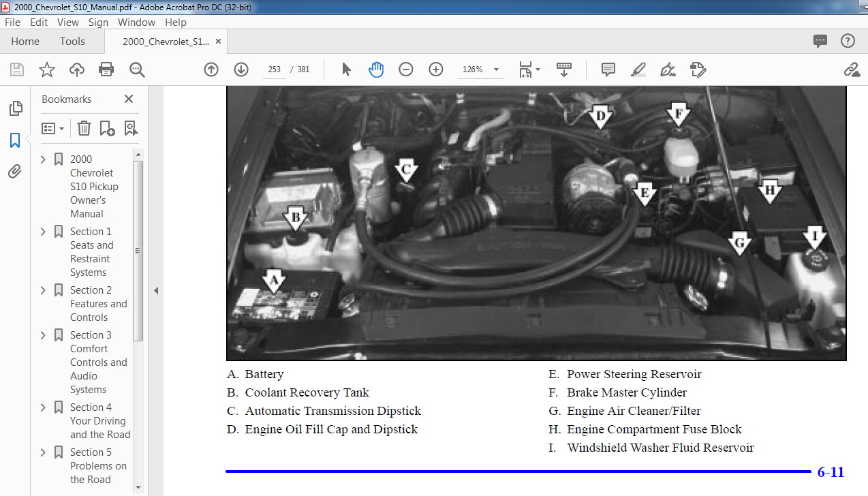
Task: Open Section 2 Features and Controls bookmark
Action: pyautogui.click(x=98, y=304)
